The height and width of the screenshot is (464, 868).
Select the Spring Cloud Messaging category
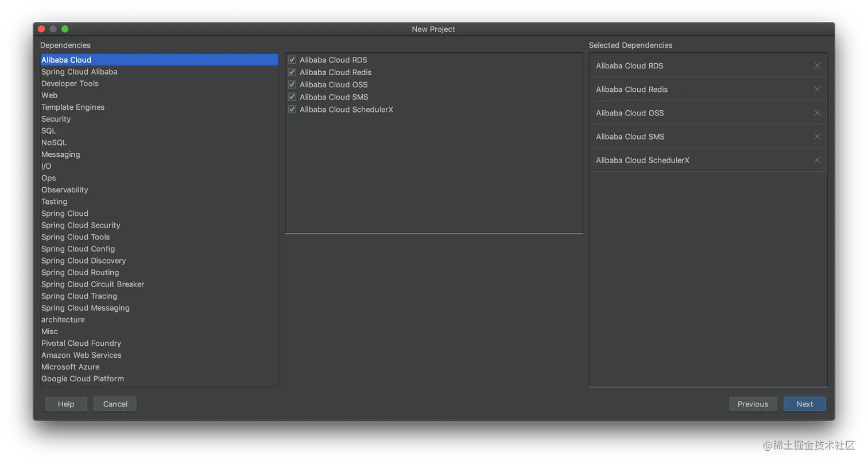click(159, 308)
